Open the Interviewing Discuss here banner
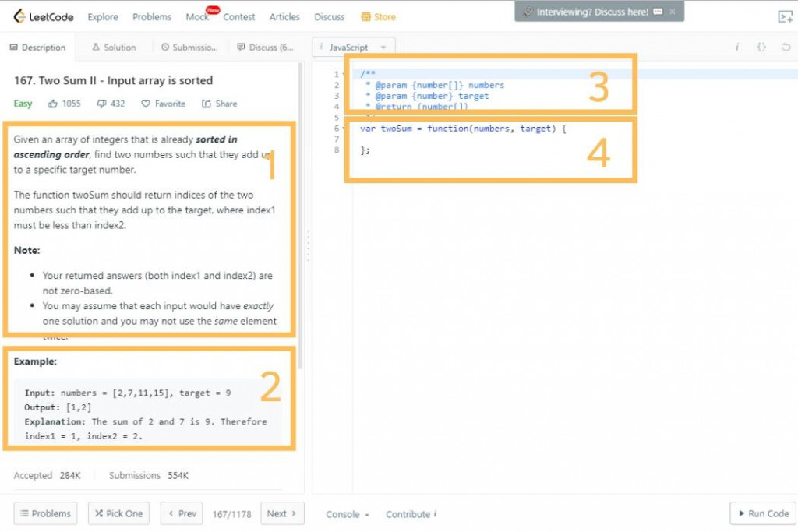Image resolution: width=798 pixels, height=532 pixels. [x=593, y=12]
